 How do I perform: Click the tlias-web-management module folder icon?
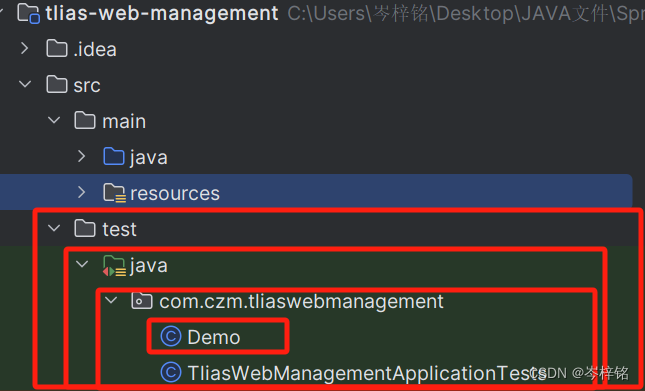[x=28, y=13]
